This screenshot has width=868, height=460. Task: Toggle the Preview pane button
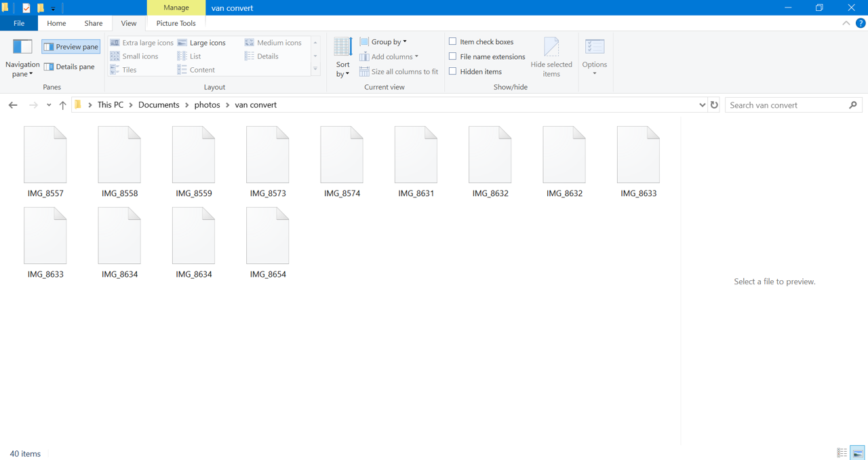pos(71,47)
